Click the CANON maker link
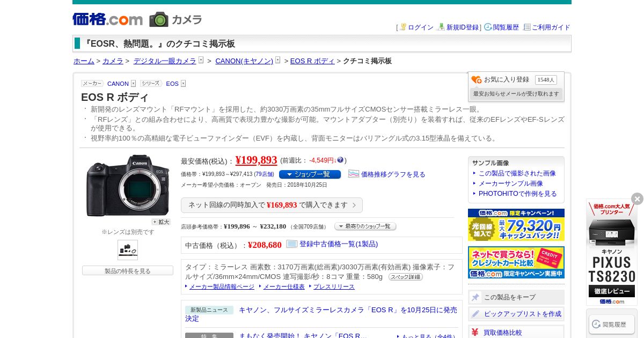This screenshot has height=338, width=644. click(x=118, y=84)
